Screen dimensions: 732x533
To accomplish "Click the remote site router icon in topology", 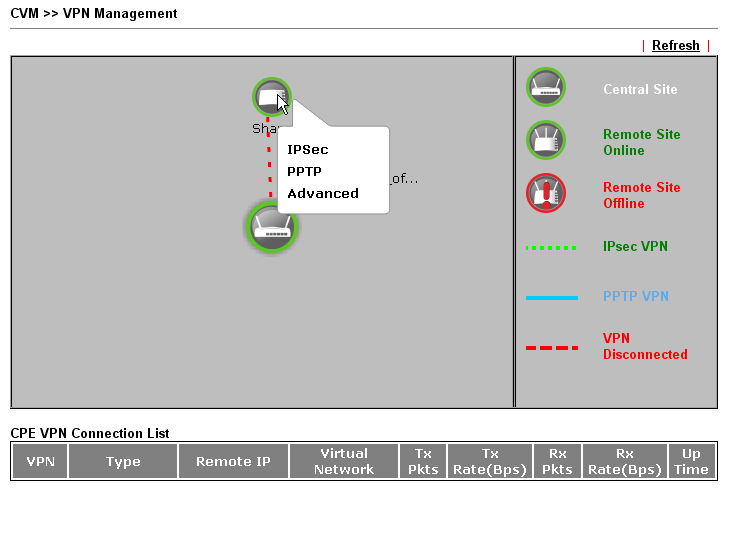I will coord(272,97).
